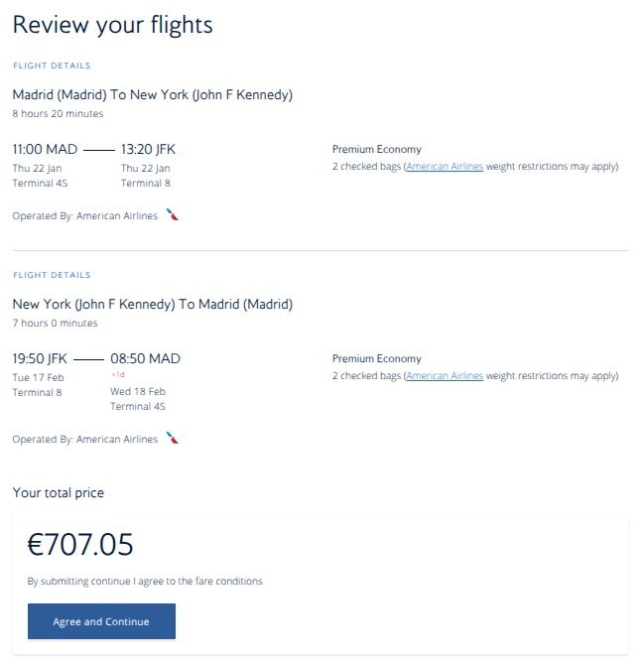Click the 11:00 MAD departure time
Screen dimensions: 644x664
tap(45, 150)
